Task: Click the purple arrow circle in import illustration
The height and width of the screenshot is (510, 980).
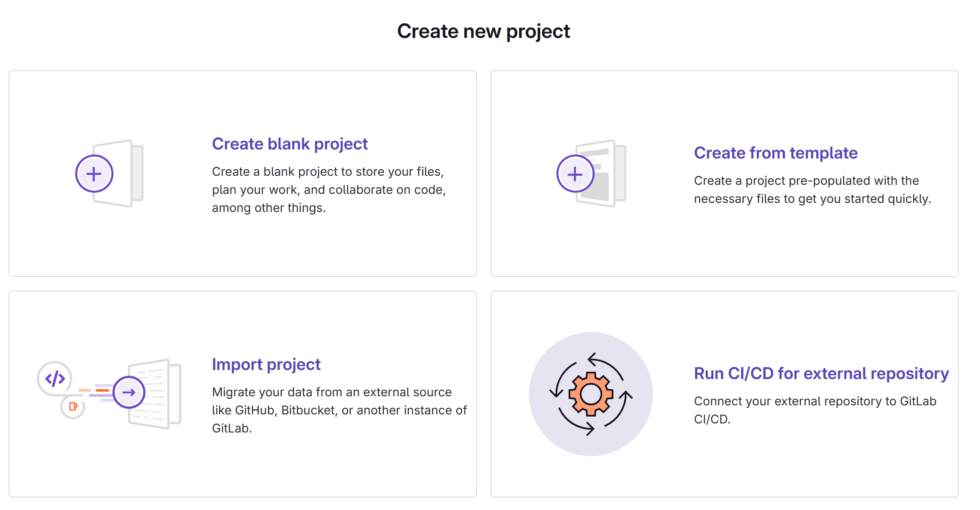Action: point(129,392)
